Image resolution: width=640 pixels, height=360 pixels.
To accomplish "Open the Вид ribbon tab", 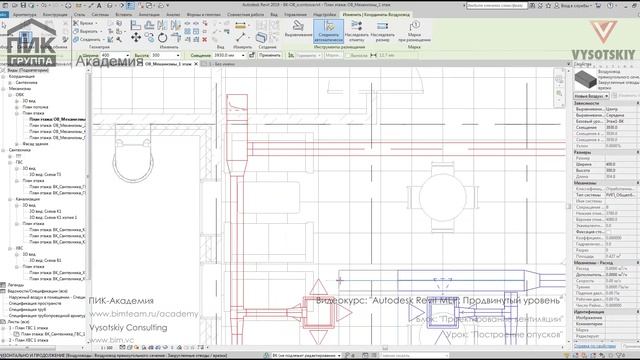I will [x=274, y=14].
